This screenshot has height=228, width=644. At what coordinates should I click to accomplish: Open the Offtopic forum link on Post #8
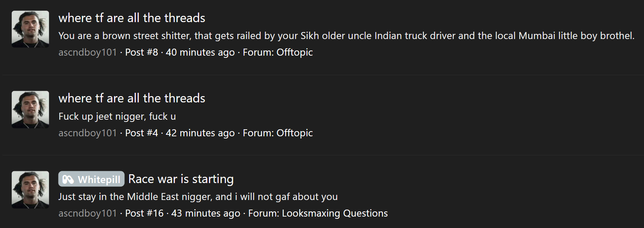click(x=294, y=52)
